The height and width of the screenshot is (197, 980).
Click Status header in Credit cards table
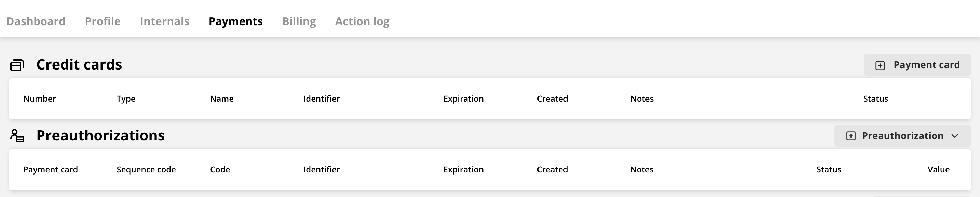coord(875,99)
